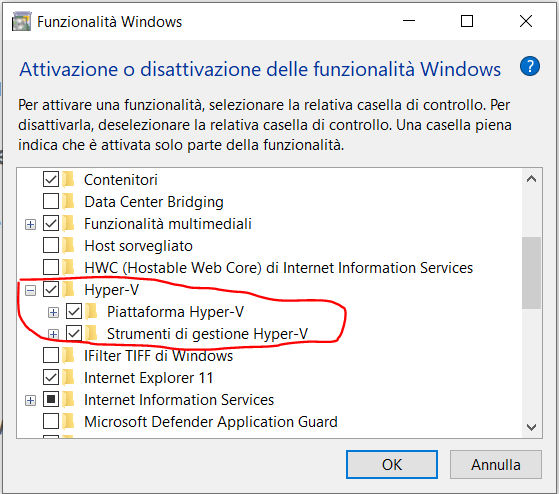Collapse the Hyper-V tree node
The width and height of the screenshot is (559, 494).
tap(30, 291)
